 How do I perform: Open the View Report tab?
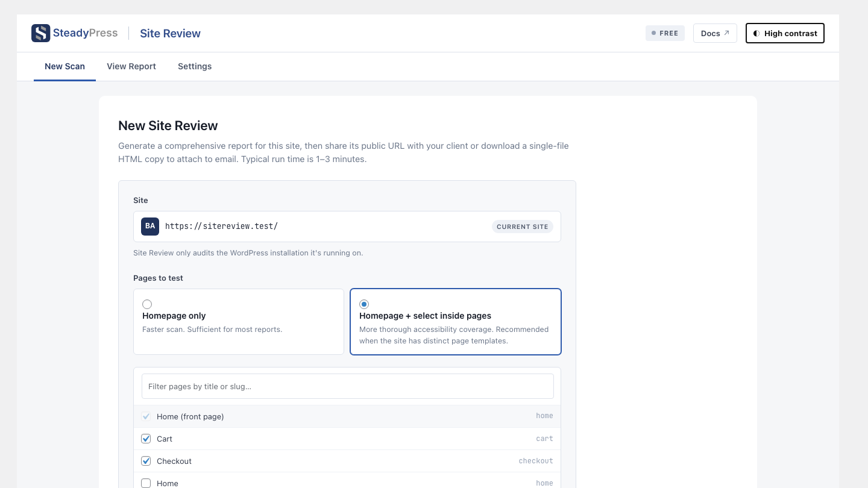(x=131, y=66)
